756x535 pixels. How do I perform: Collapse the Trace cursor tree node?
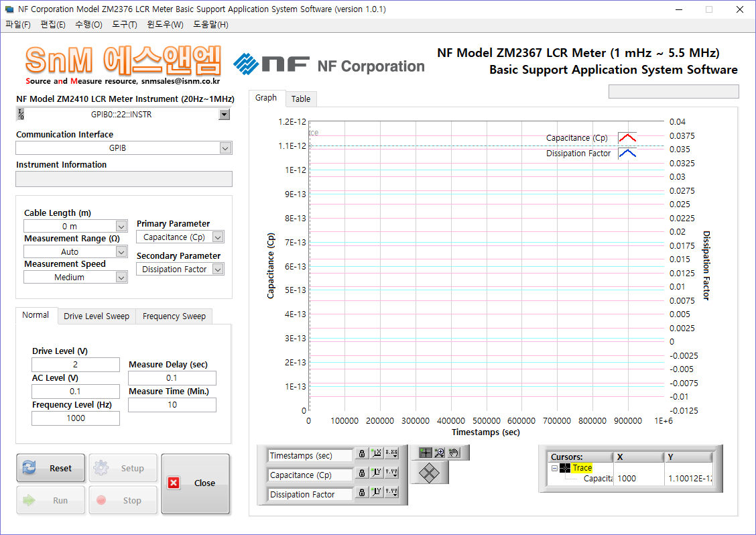554,468
